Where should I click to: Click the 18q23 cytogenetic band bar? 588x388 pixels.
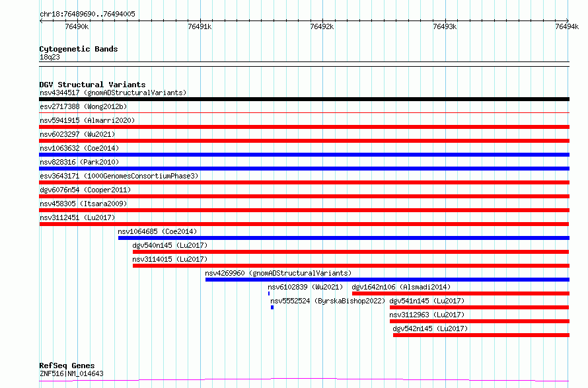(x=304, y=64)
